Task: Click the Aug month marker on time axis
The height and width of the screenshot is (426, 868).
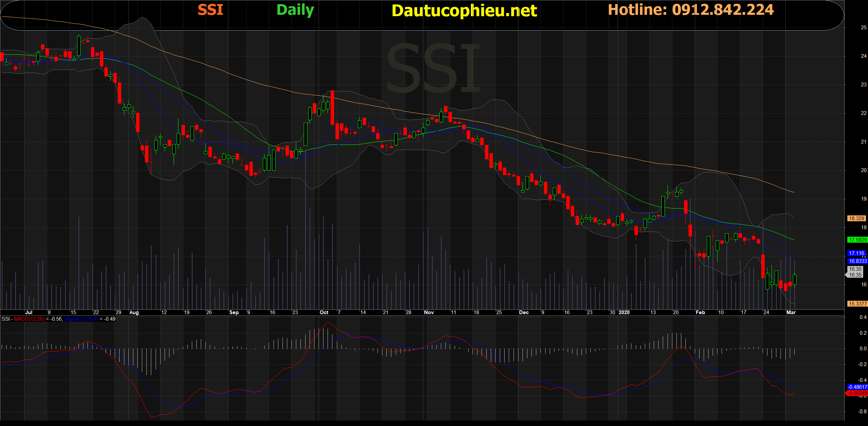Action: [134, 312]
